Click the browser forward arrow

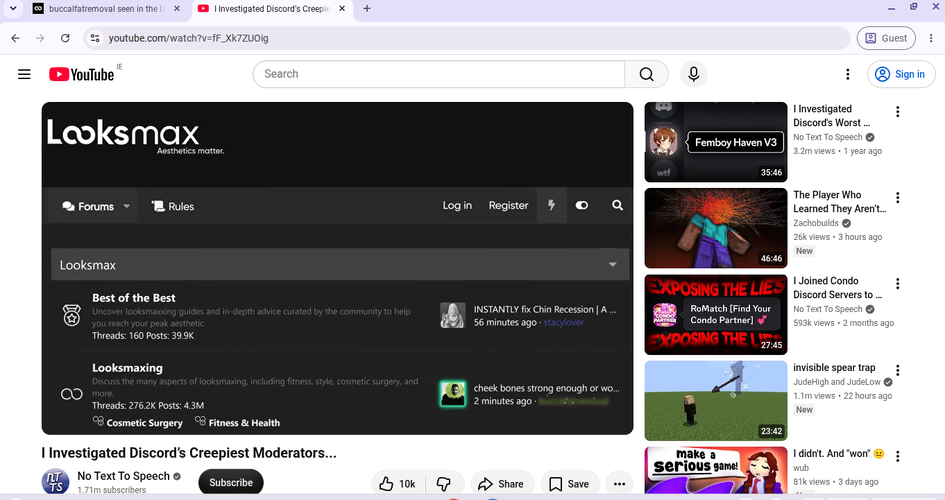pos(40,38)
